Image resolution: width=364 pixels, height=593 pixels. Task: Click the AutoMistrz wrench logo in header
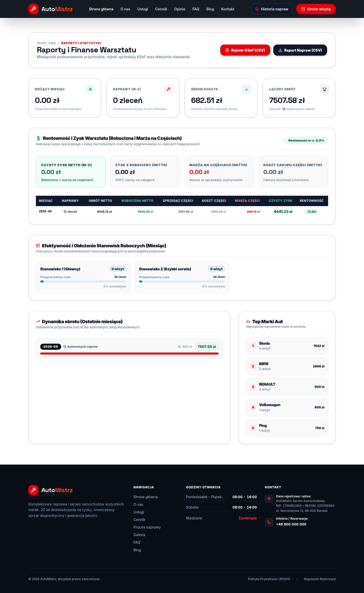point(33,9)
